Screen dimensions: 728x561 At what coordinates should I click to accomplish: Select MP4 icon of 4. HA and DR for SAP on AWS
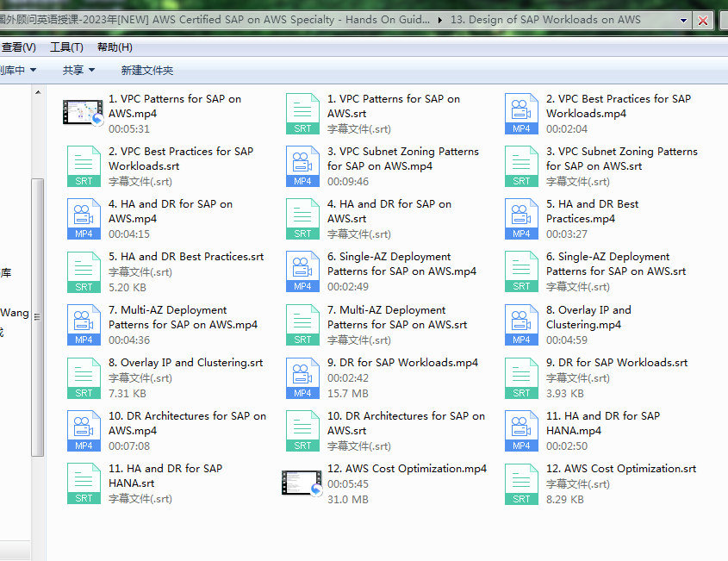[x=84, y=219]
